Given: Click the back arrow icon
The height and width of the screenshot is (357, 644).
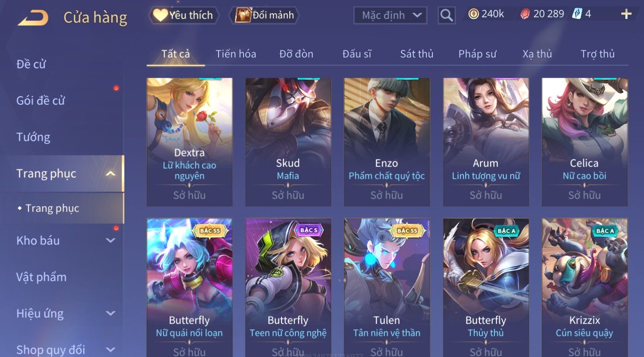Looking at the screenshot, I should [33, 18].
